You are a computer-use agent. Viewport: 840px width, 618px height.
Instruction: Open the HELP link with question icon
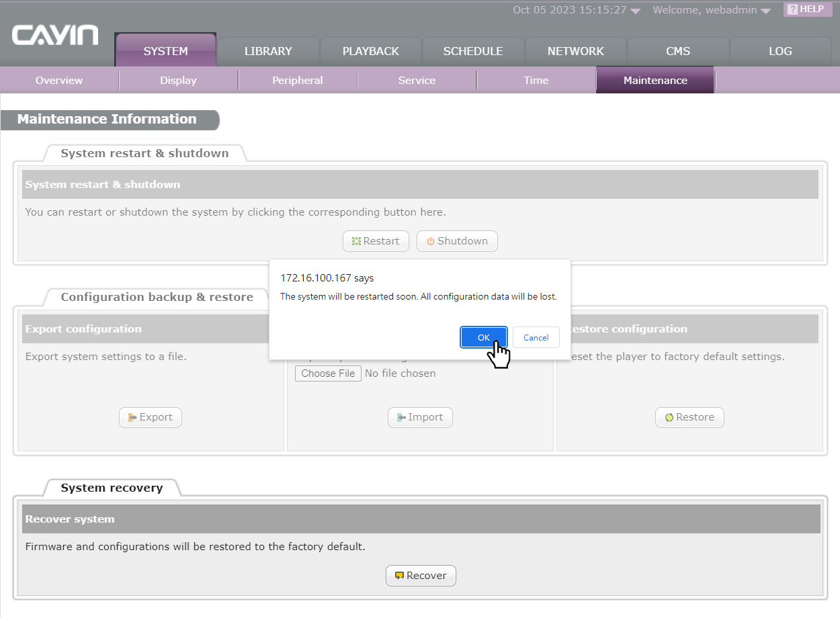pos(807,9)
